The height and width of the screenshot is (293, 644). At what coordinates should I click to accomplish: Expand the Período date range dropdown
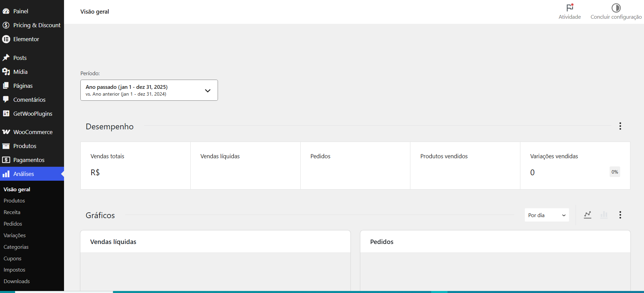(149, 90)
